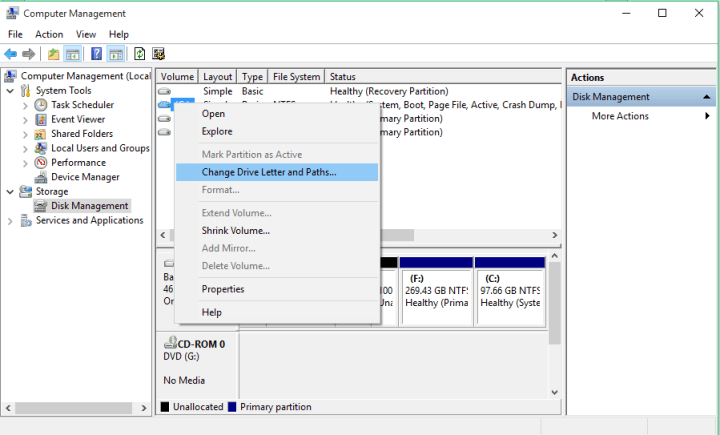This screenshot has height=435, width=720.
Task: Click the Forward arrow toolbar icon
Action: pyautogui.click(x=28, y=54)
